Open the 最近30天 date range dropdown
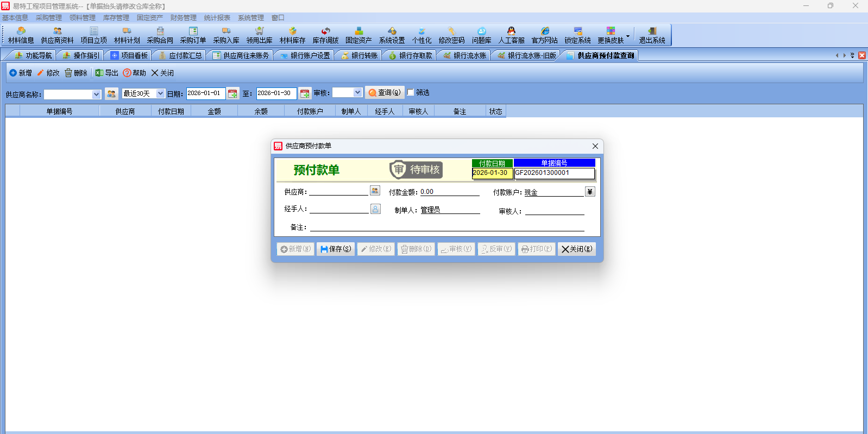 160,93
